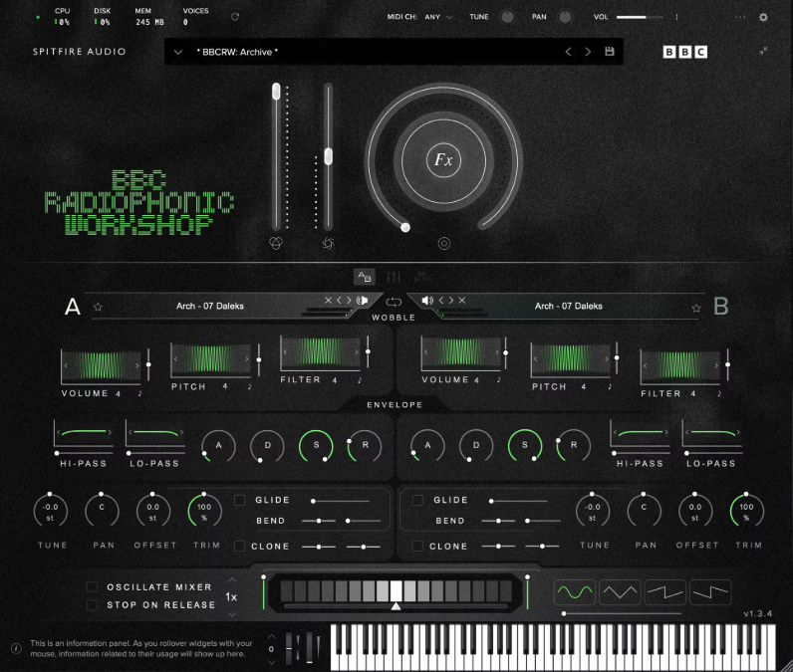793x672 pixels.
Task: Click Arch - 07 Daleks on layer B
Action: click(569, 307)
